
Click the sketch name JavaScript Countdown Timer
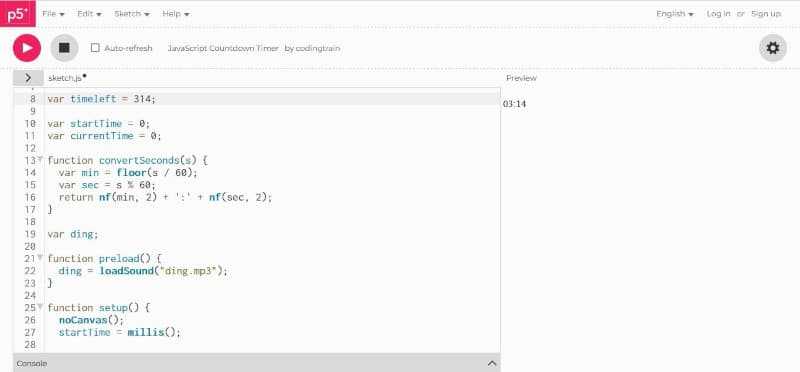(223, 48)
